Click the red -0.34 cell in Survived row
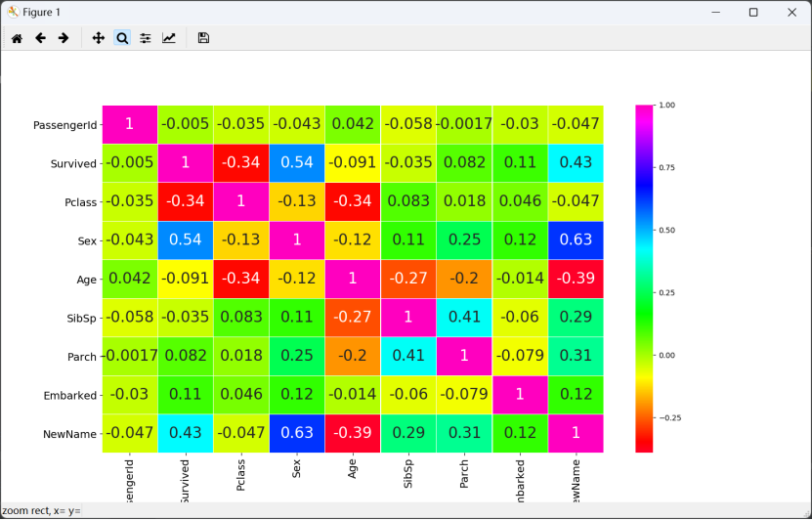This screenshot has height=520, width=812. [x=241, y=163]
